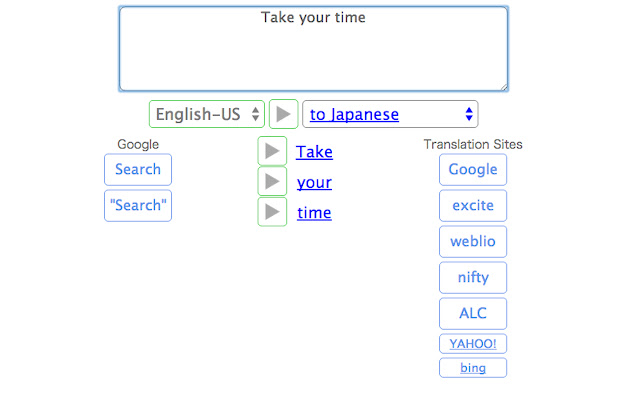Viewport: 640px width, 400px height.
Task: Click the YAHOO! translation button
Action: pyautogui.click(x=473, y=344)
